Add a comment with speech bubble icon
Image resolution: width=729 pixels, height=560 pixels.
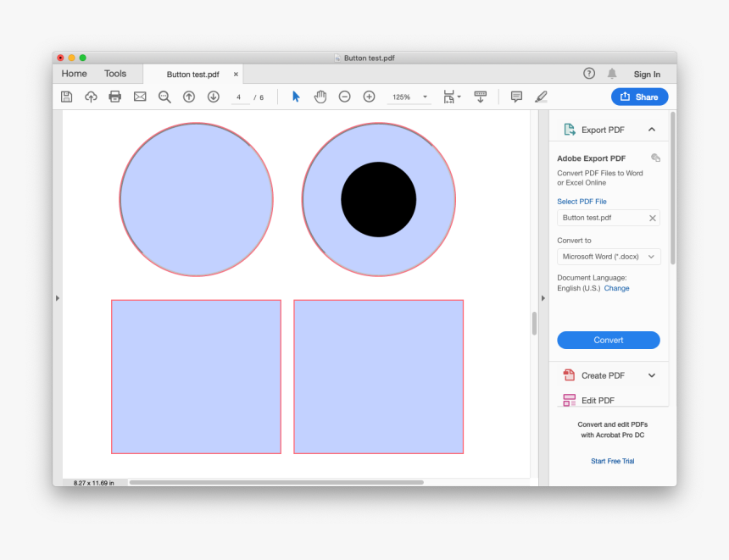point(516,97)
